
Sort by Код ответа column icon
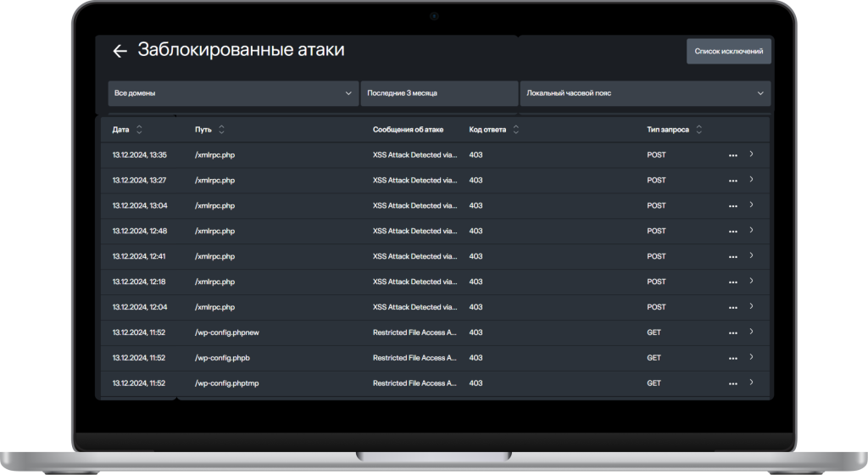(x=516, y=130)
